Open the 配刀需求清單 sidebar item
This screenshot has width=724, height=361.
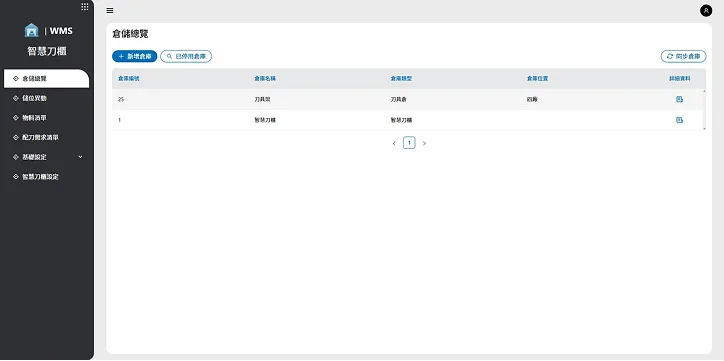(x=46, y=138)
